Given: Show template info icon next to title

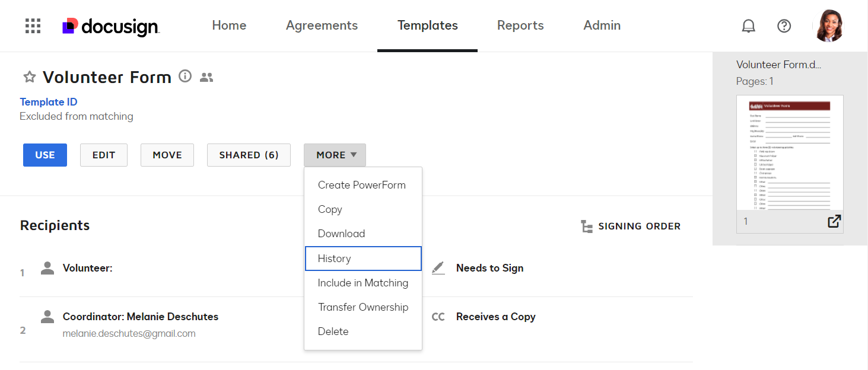Looking at the screenshot, I should click(x=185, y=76).
